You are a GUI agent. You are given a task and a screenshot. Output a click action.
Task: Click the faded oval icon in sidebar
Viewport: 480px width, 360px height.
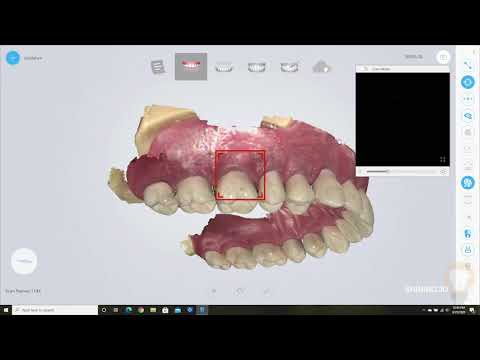468,148
